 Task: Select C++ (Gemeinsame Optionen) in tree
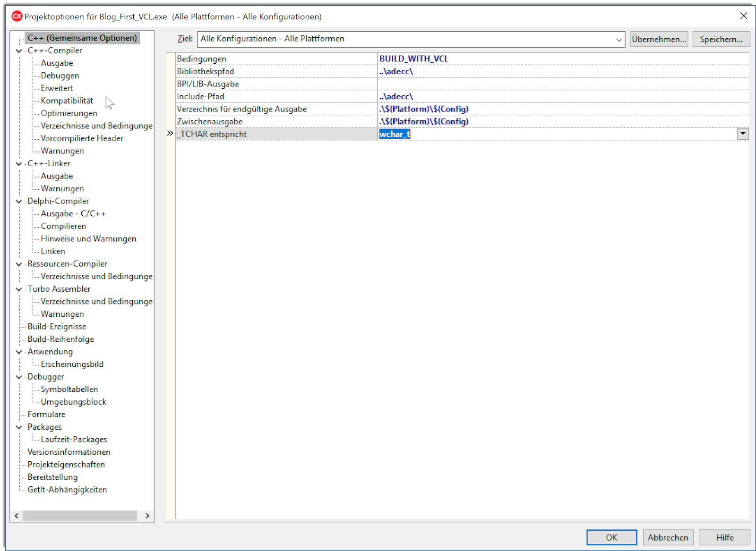tap(82, 38)
